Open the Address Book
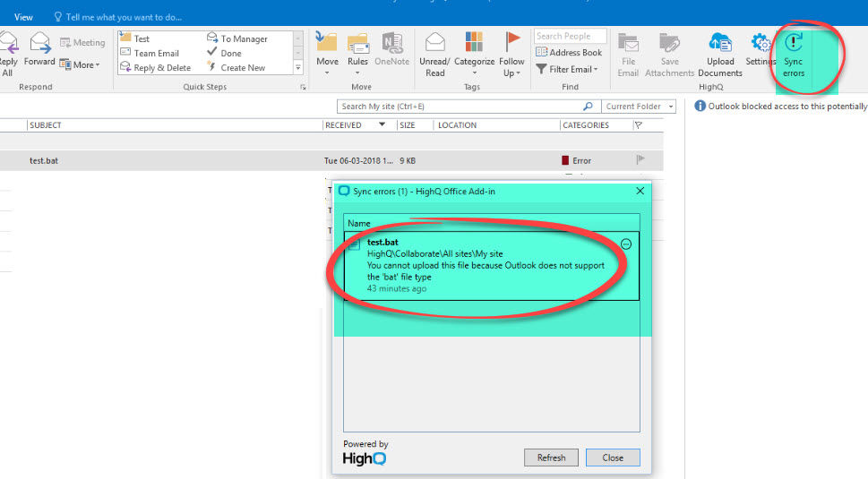Image resolution: width=868 pixels, height=479 pixels. [x=569, y=52]
